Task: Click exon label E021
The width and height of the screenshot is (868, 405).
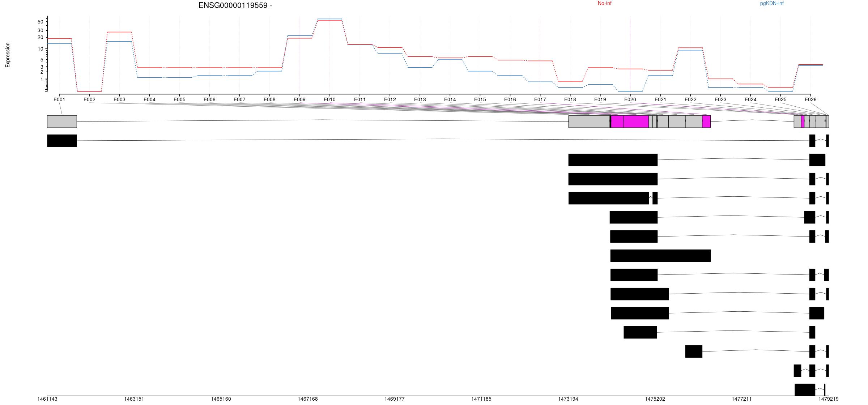Action: tap(660, 99)
